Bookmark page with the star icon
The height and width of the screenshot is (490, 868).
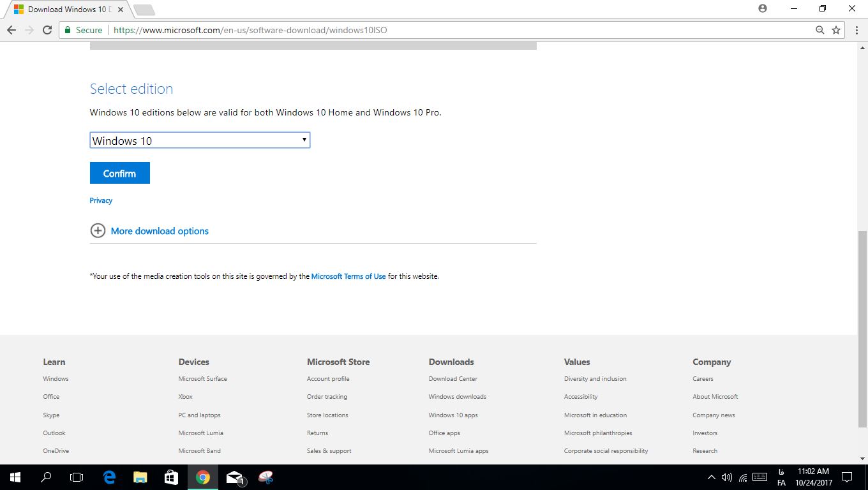[x=836, y=30]
